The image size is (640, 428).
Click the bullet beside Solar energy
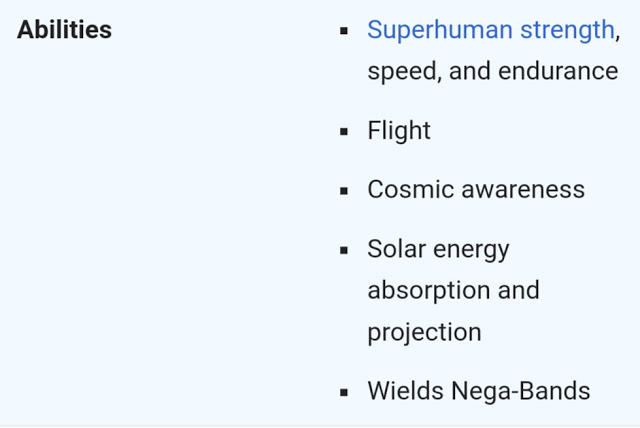pyautogui.click(x=344, y=250)
